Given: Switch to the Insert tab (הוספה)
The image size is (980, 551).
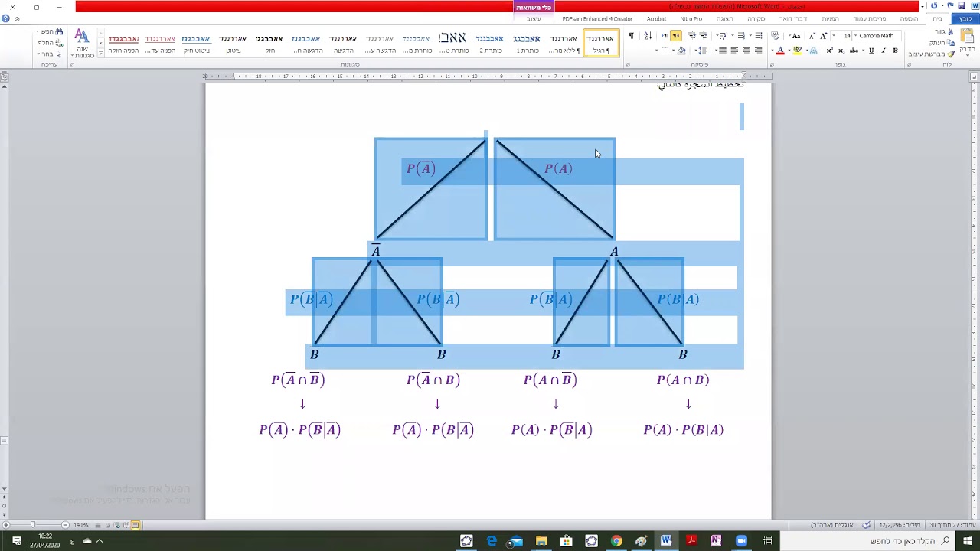Looking at the screenshot, I should coord(909,18).
